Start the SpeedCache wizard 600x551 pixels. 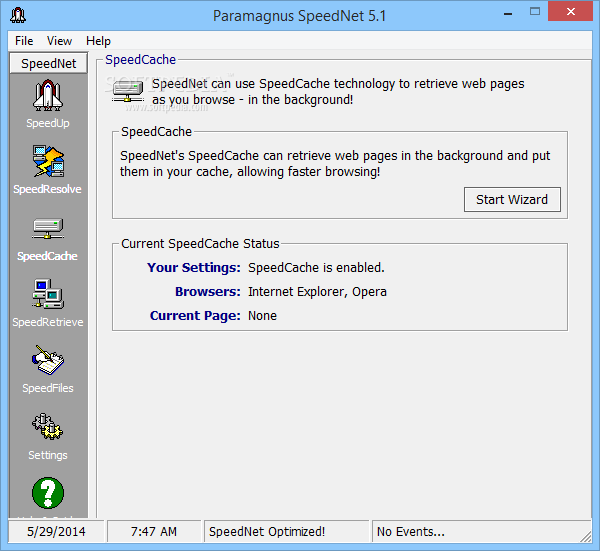pos(512,199)
